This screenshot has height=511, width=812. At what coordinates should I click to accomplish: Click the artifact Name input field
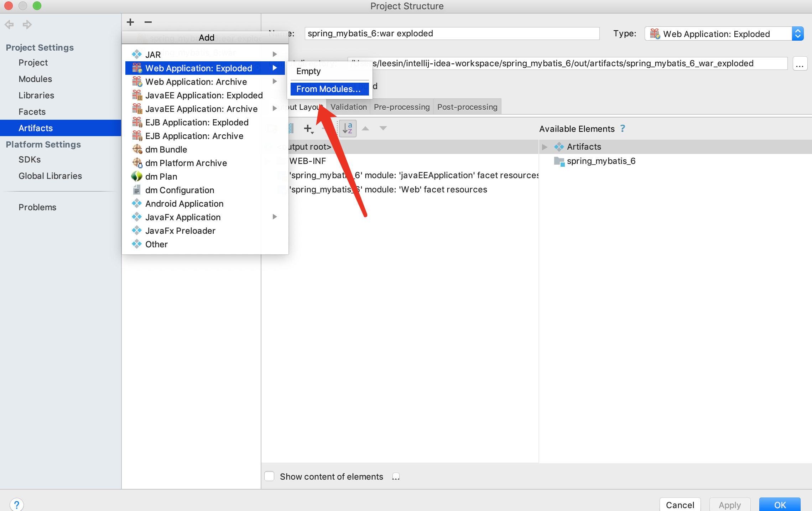tap(452, 33)
